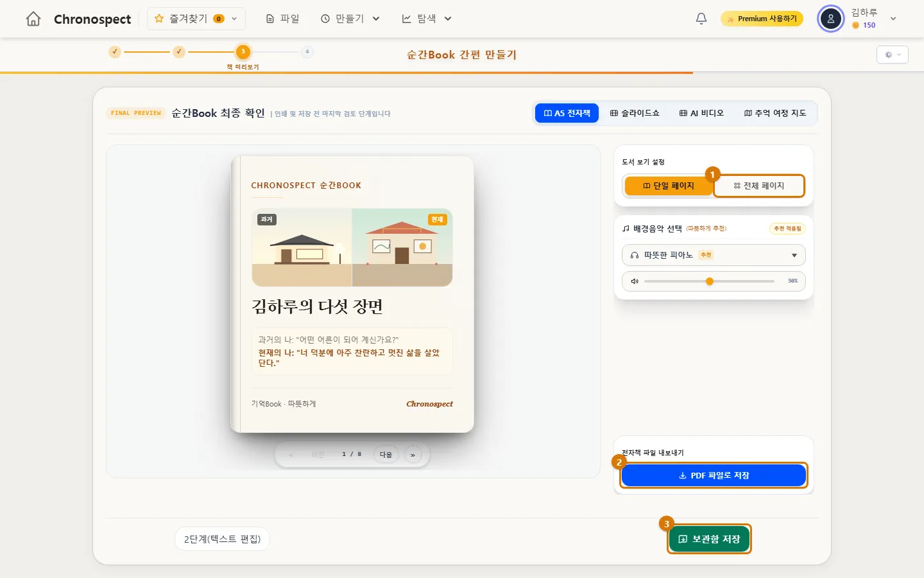Open the notifications bell
Viewport: 924px width, 578px height.
coord(701,19)
